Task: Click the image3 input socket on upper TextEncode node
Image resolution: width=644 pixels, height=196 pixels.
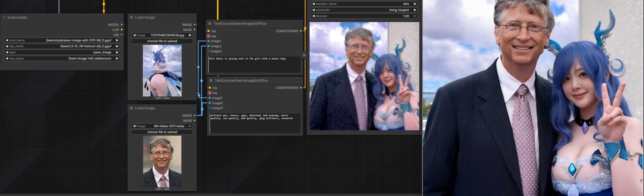Action: (x=208, y=51)
